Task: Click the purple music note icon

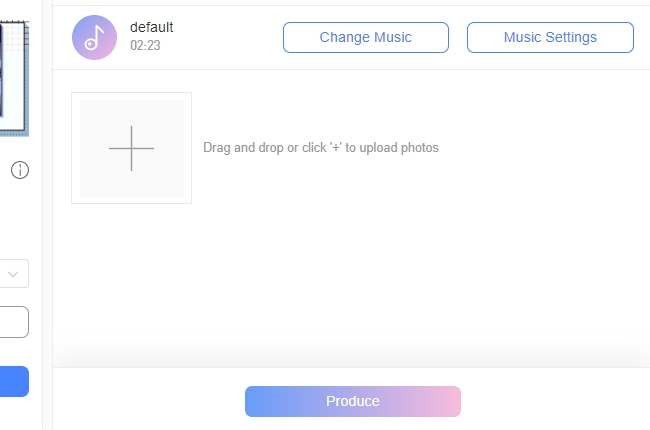Action: tap(94, 38)
